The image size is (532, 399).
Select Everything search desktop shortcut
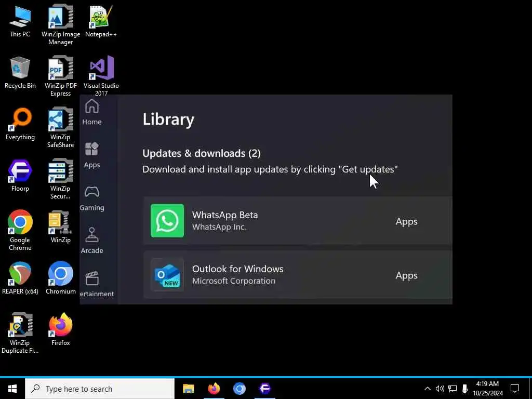point(20,124)
